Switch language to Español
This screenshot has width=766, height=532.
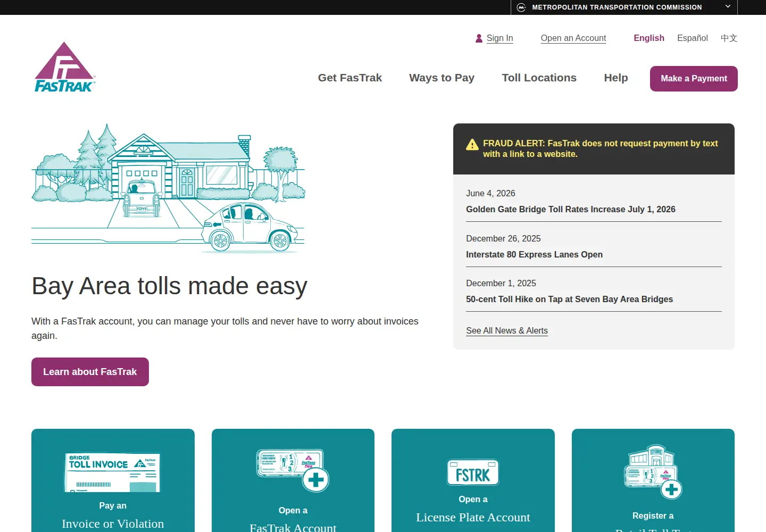click(693, 38)
